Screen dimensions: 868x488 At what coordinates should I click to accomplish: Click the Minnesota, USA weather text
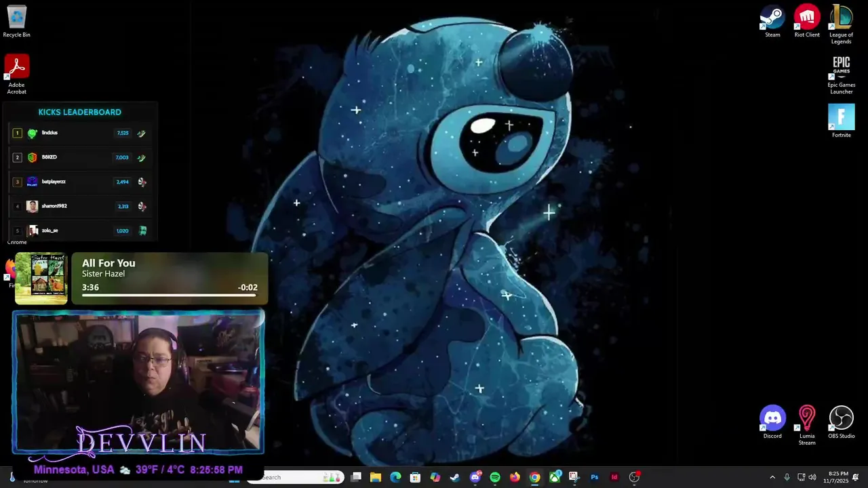74,470
